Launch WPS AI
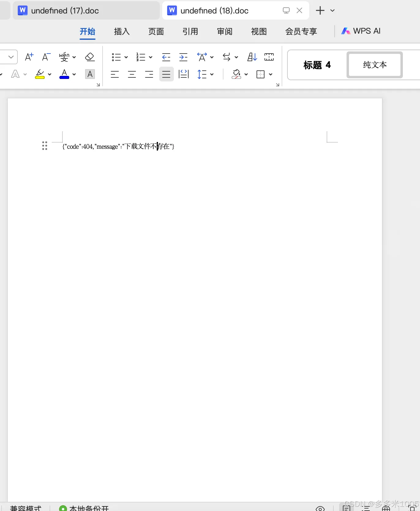This screenshot has height=511, width=420. coord(361,31)
